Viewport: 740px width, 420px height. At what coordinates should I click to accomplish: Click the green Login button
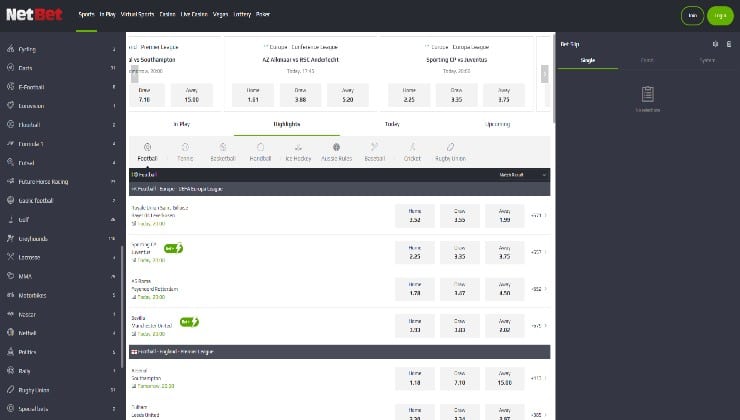click(718, 15)
